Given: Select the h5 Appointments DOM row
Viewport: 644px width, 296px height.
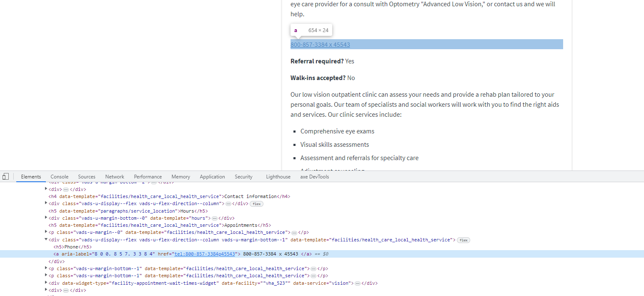Looking at the screenshot, I should (x=160, y=226).
